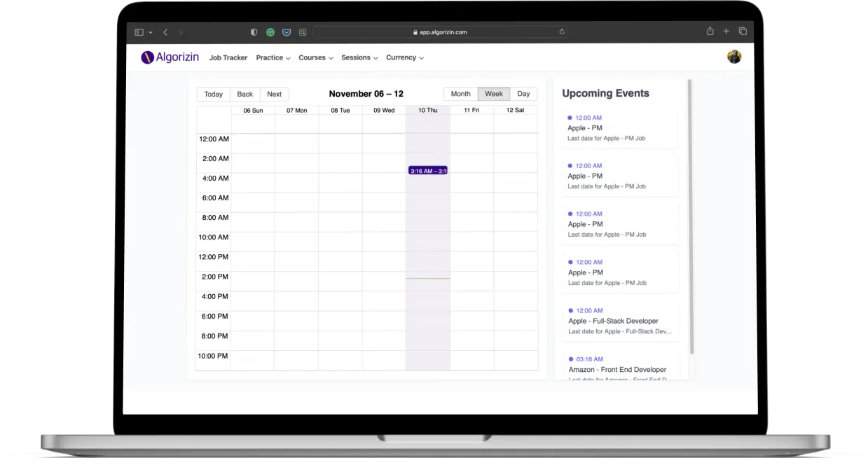This screenshot has width=868, height=465.
Task: Open the Safari share icon
Action: [x=710, y=31]
